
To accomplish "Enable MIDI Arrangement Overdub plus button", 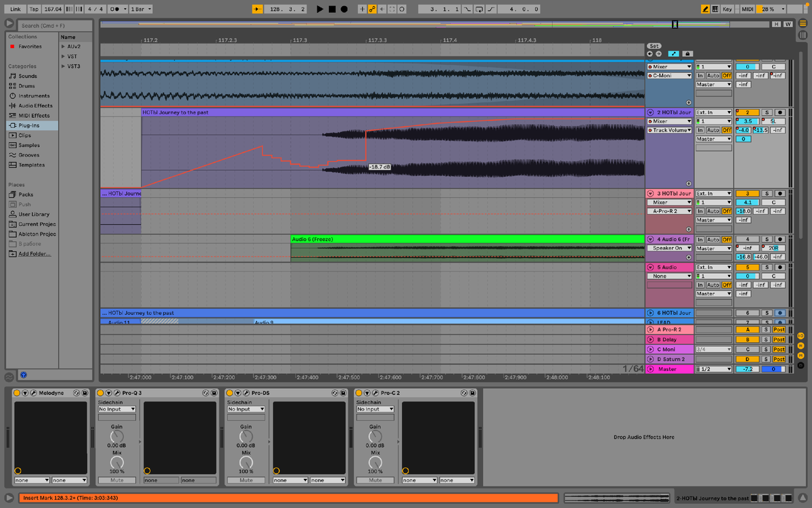I will tap(362, 9).
